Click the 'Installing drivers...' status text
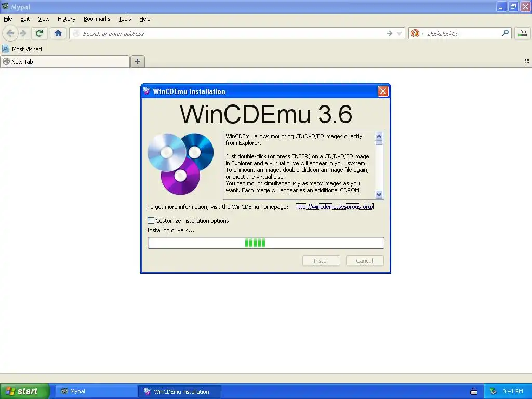 coord(170,230)
